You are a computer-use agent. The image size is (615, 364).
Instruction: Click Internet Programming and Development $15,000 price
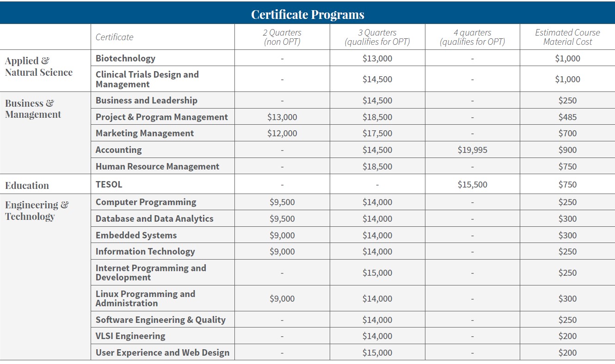pos(377,273)
